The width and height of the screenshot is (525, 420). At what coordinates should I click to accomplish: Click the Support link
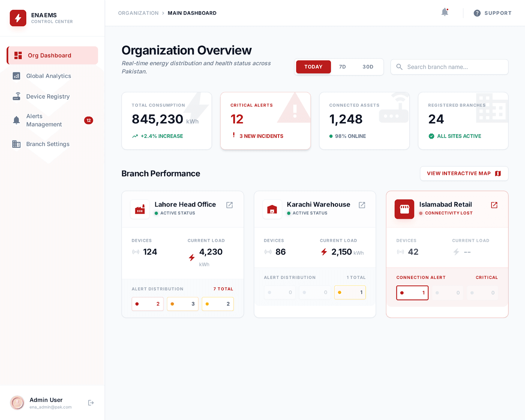(493, 13)
